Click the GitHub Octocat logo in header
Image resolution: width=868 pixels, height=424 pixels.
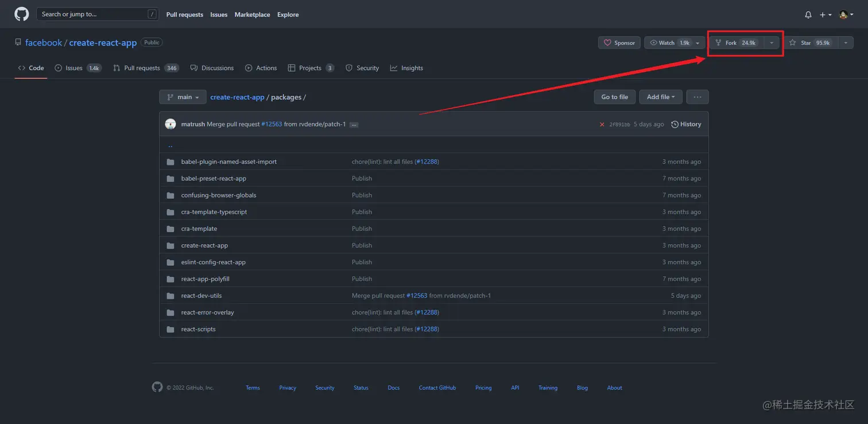(22, 14)
